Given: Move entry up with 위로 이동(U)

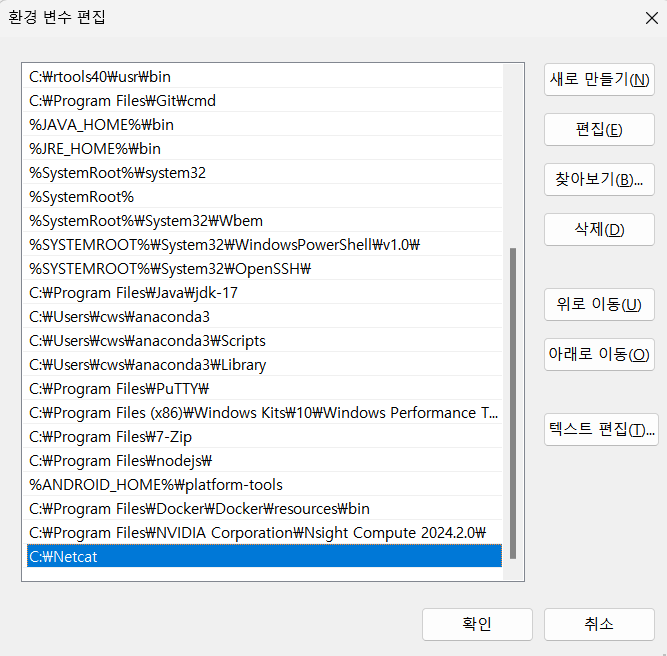Looking at the screenshot, I should point(599,305).
